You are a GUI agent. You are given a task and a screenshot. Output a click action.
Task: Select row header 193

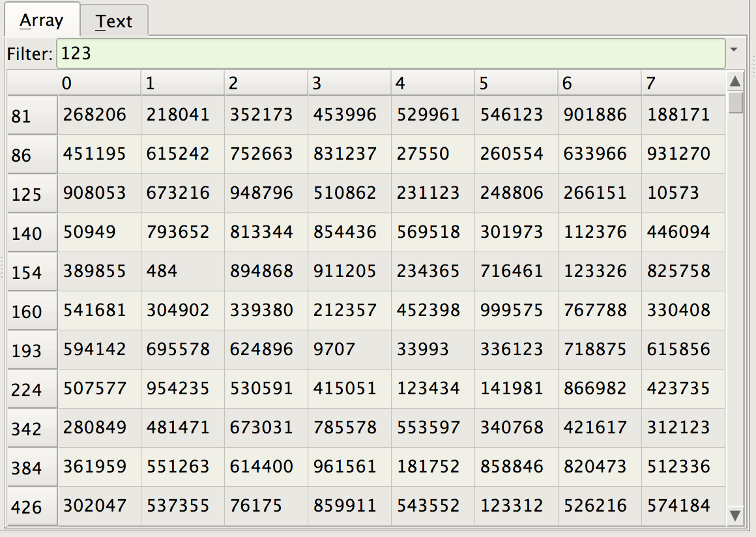tap(33, 349)
